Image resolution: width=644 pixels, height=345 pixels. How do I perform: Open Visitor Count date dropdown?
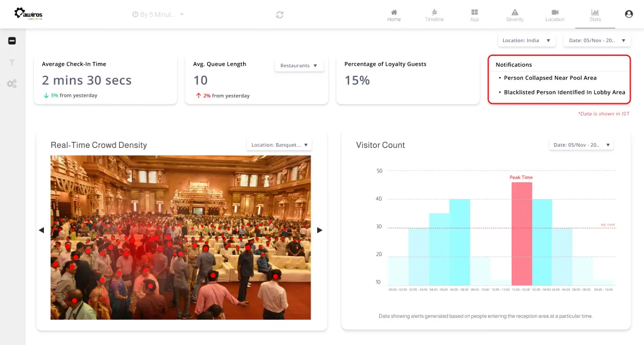tap(581, 145)
